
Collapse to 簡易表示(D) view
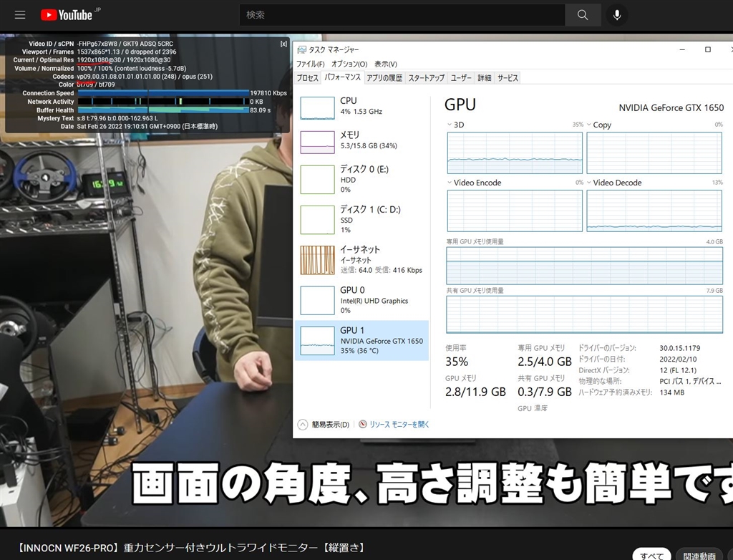pos(323,425)
